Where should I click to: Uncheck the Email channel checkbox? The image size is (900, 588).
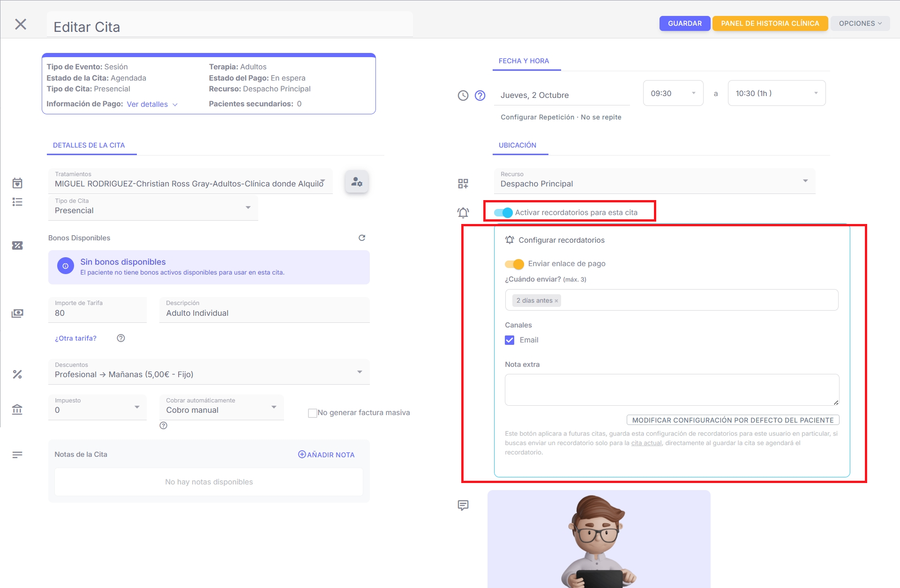click(x=510, y=340)
